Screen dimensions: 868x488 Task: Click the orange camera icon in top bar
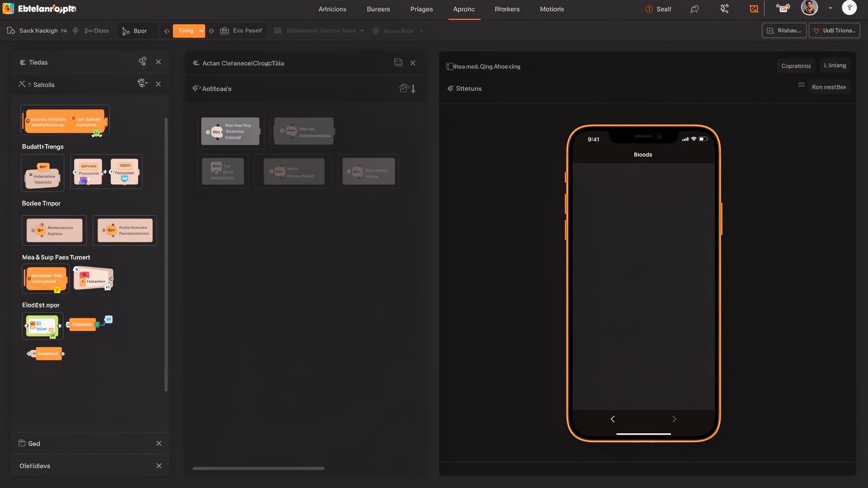783,8
